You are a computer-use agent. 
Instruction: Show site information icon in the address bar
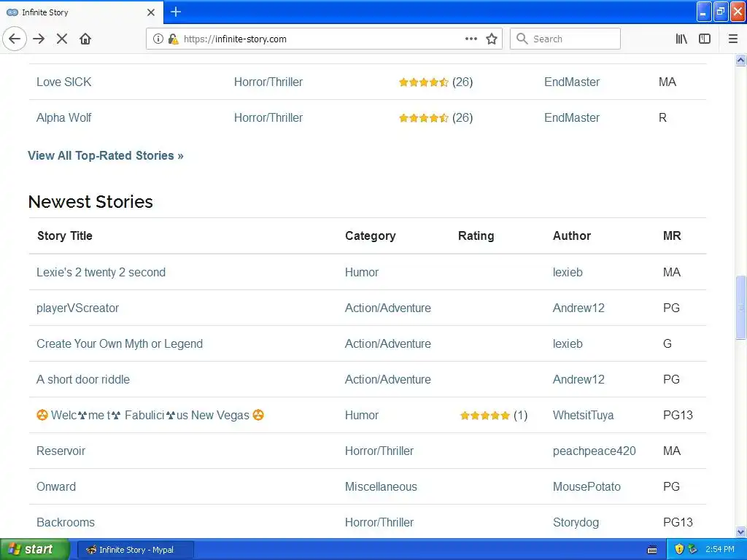(158, 39)
